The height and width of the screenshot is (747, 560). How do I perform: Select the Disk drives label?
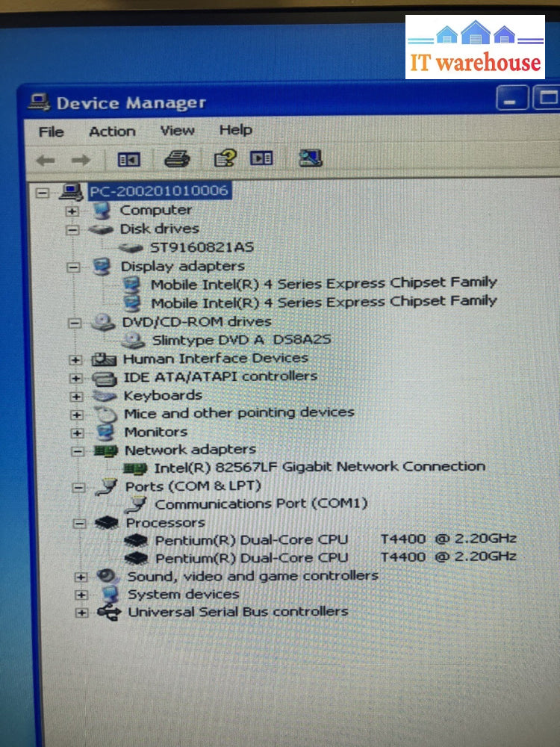[160, 229]
